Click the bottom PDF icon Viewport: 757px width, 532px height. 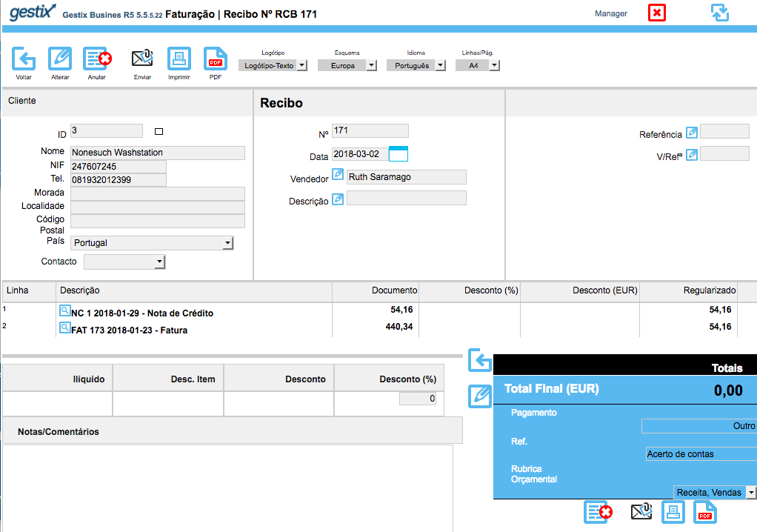pyautogui.click(x=705, y=512)
